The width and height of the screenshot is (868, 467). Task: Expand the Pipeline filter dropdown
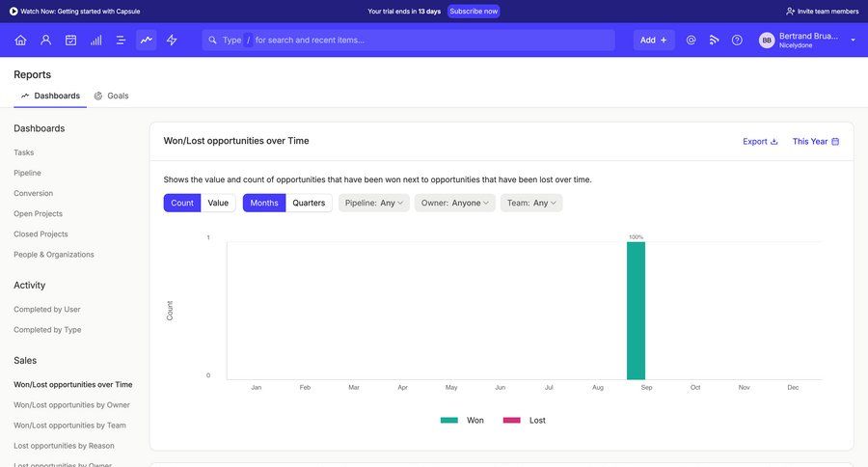(374, 203)
